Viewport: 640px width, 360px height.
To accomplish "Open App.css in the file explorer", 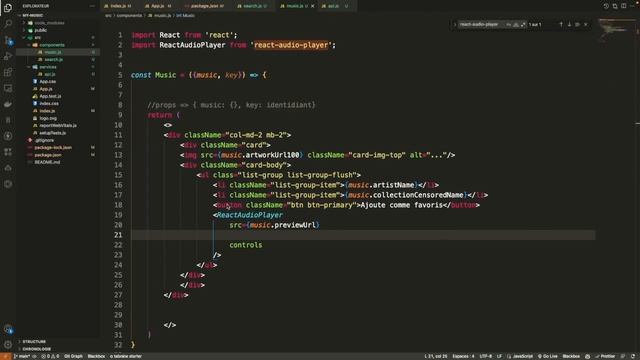I will click(57, 82).
